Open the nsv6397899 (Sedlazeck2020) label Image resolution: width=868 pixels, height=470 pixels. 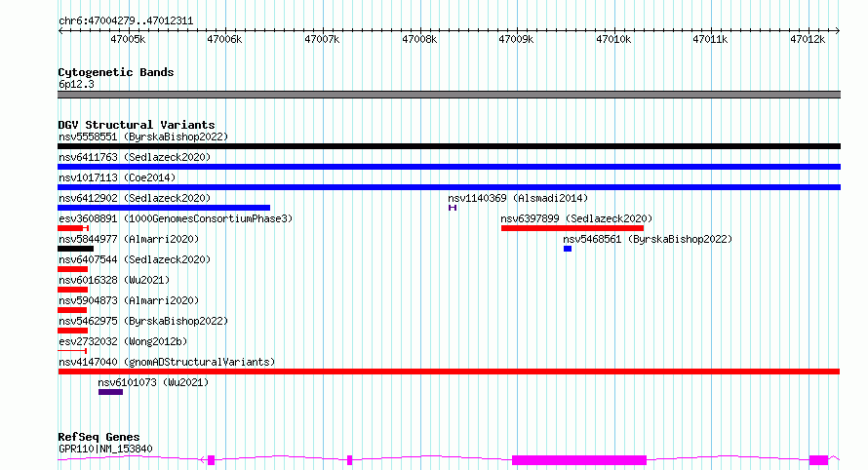click(x=576, y=218)
